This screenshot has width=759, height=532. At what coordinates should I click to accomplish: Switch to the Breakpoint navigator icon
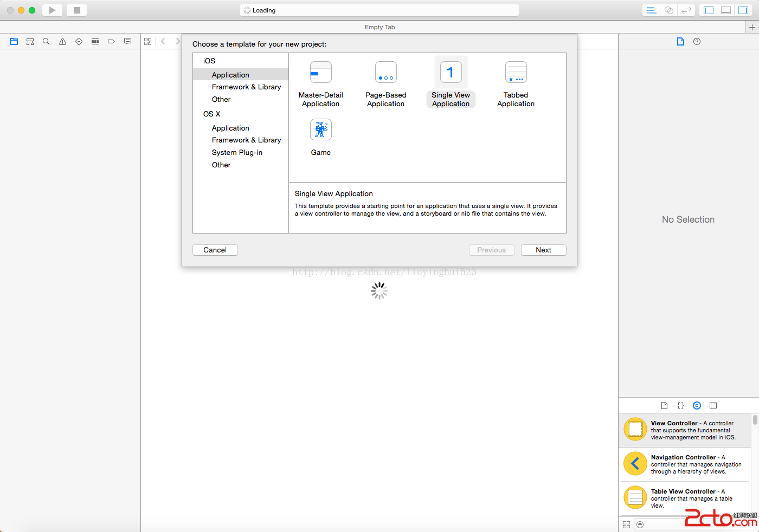[111, 41]
